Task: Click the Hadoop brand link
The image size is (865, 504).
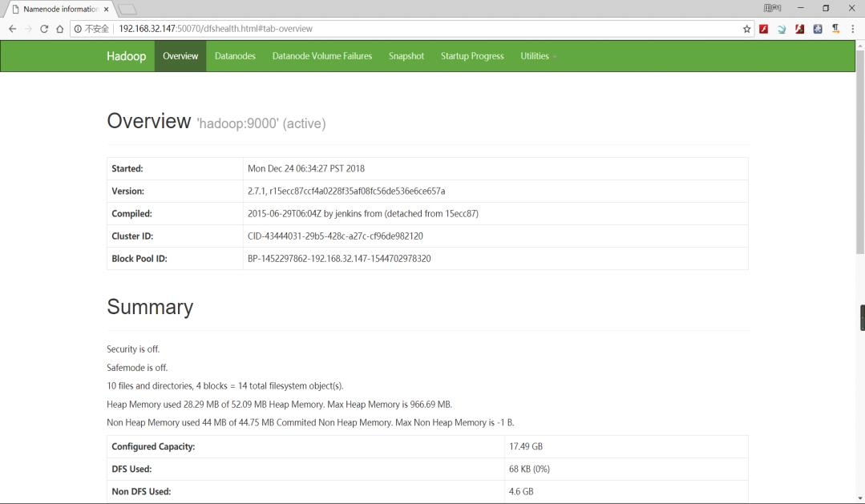Action: coord(127,56)
